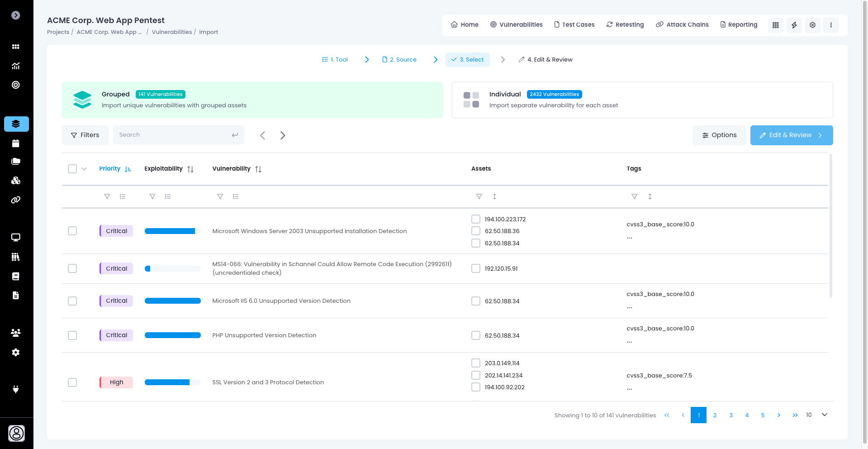
Task: Click the calendar icon in left sidebar
Action: [16, 143]
